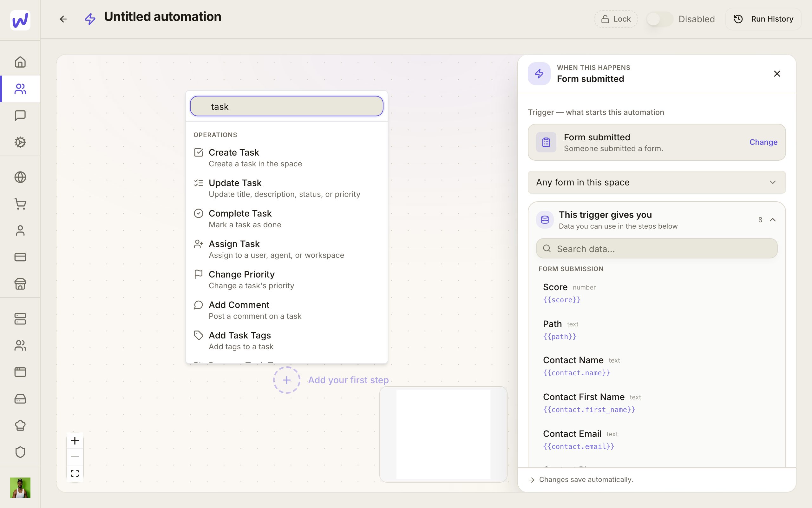Open the server stack sidebar icon
Image resolution: width=812 pixels, height=508 pixels.
(x=20, y=319)
